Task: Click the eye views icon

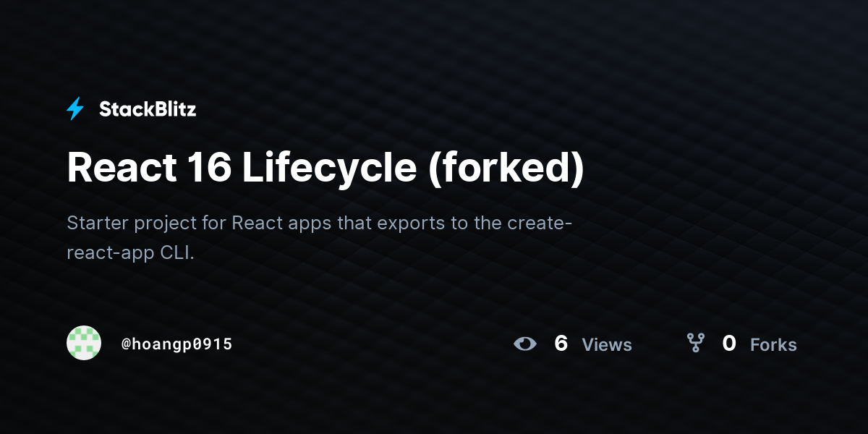Action: (x=525, y=344)
